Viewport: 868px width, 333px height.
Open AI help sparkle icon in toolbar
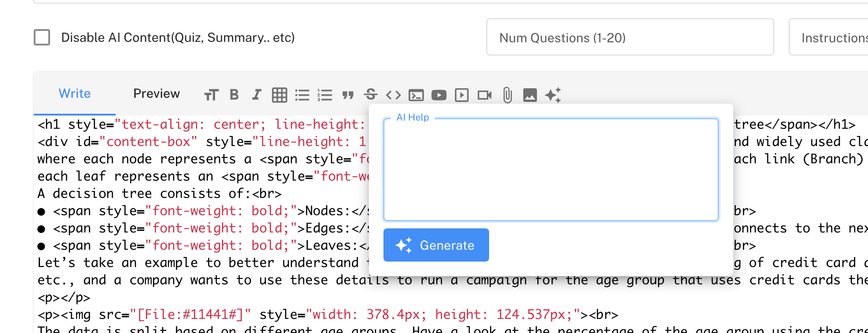point(553,95)
